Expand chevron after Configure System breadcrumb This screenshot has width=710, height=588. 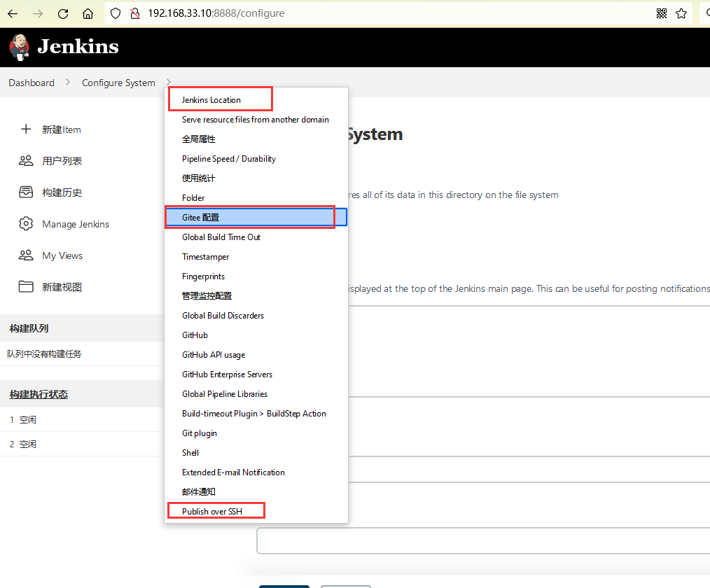[169, 83]
